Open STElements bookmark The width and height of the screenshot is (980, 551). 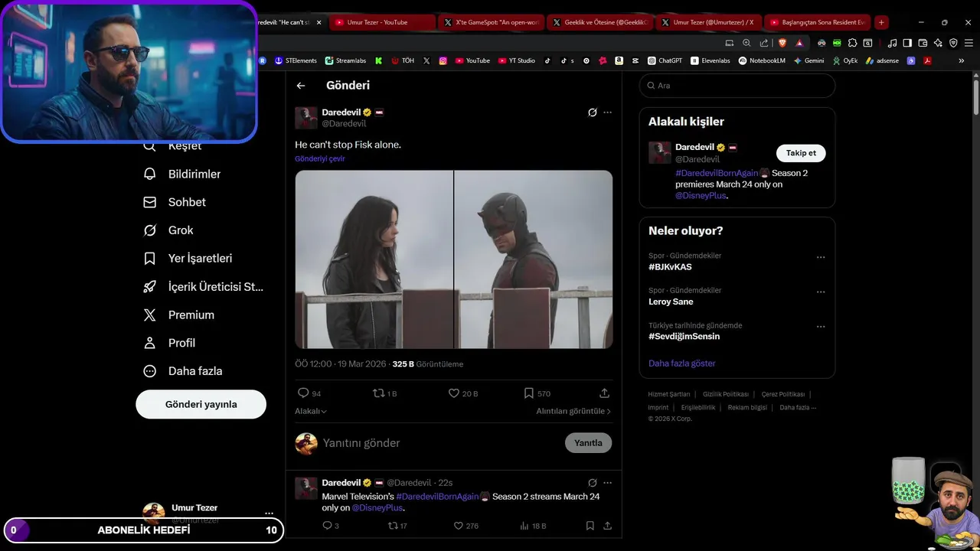pyautogui.click(x=296, y=60)
